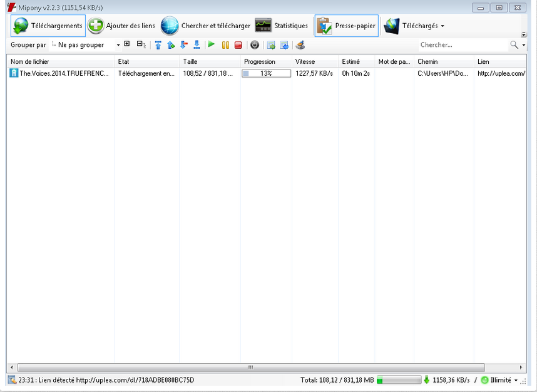Toggle Presse-papier clipboard monitoring

click(347, 26)
